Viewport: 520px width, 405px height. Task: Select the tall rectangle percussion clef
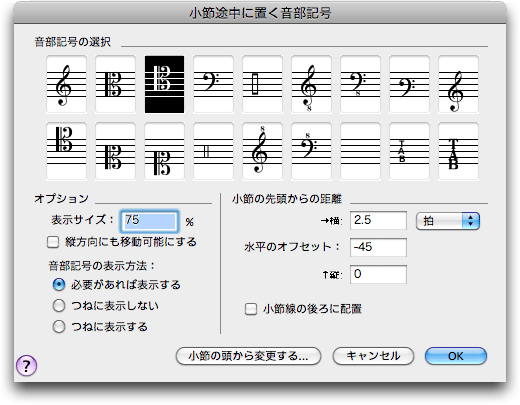(x=262, y=84)
